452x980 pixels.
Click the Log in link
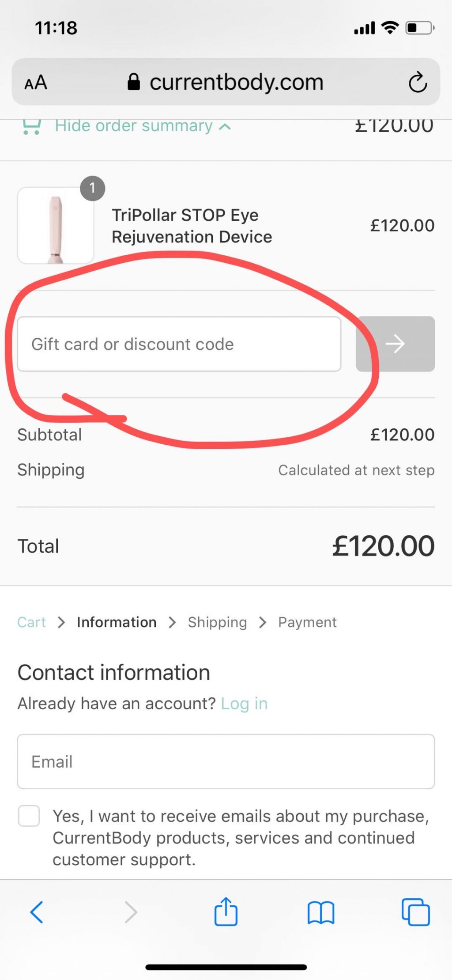[244, 704]
